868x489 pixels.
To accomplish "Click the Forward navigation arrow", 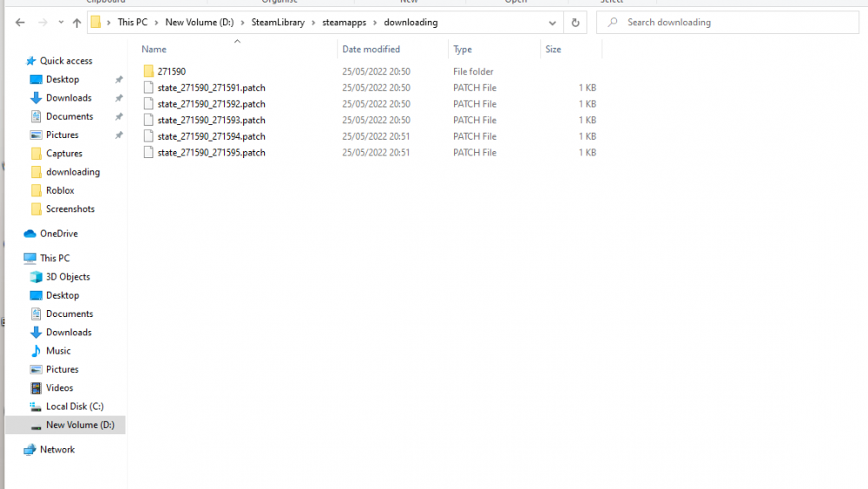I will [x=43, y=23].
